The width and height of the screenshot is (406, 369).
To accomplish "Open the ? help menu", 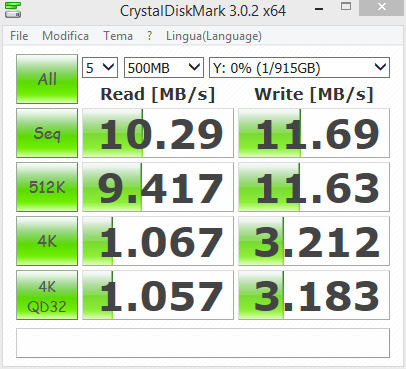I will [x=149, y=36].
